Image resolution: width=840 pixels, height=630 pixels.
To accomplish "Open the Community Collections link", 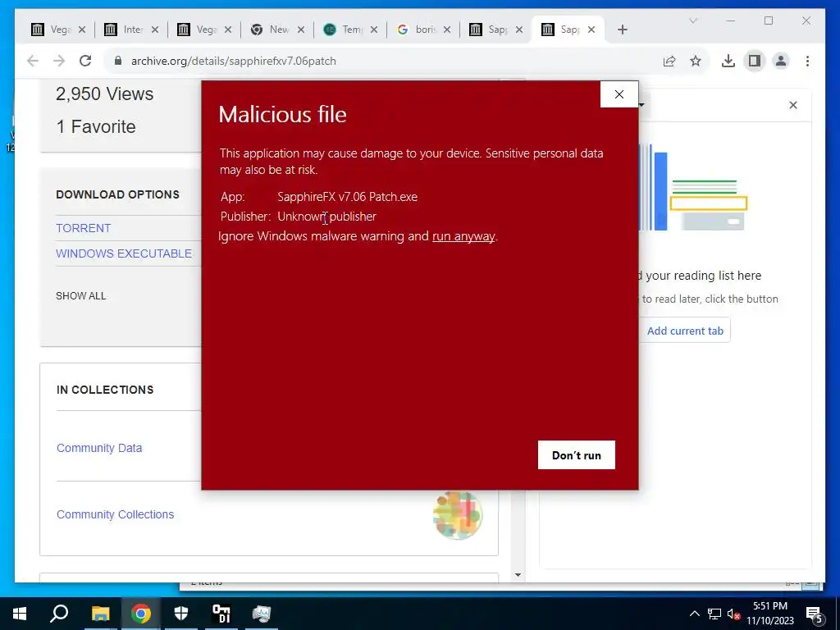I will [x=115, y=514].
